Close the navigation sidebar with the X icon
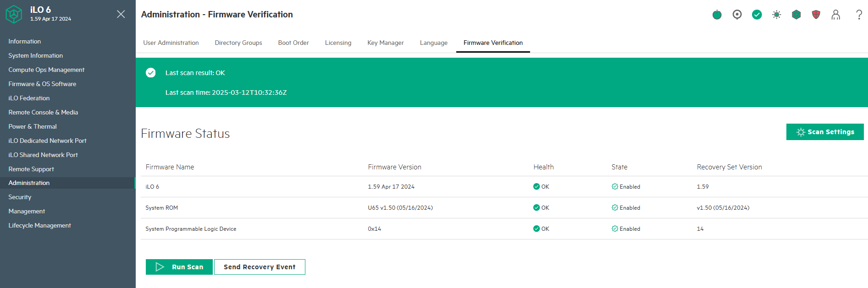This screenshot has height=288, width=868. coord(121,14)
